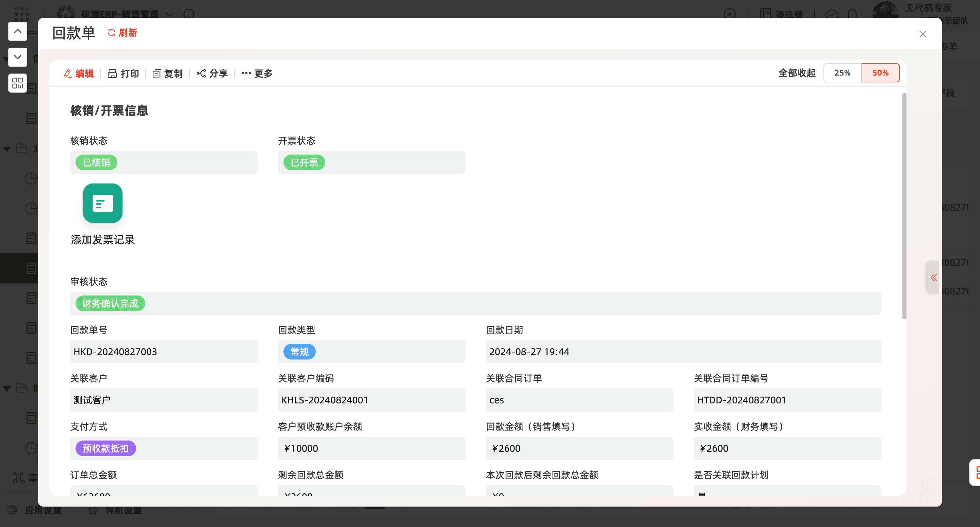The width and height of the screenshot is (980, 527).
Task: Close the payment receipt dialog
Action: 922,34
